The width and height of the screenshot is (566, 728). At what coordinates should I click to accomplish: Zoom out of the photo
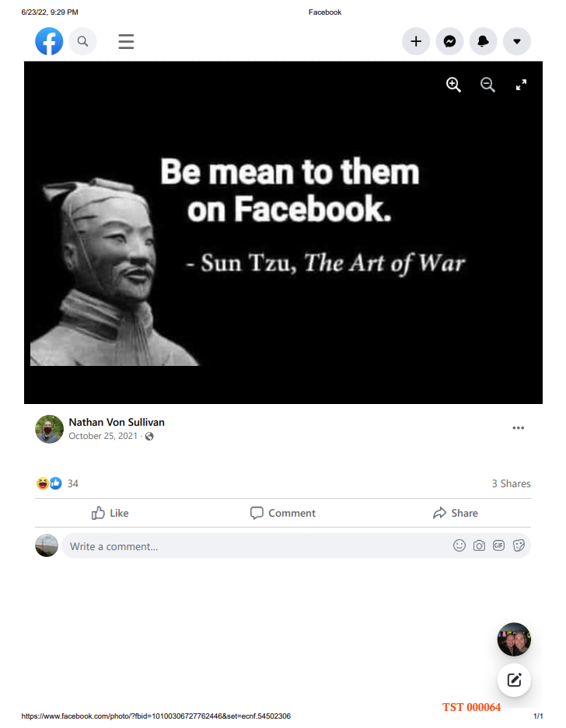click(487, 85)
